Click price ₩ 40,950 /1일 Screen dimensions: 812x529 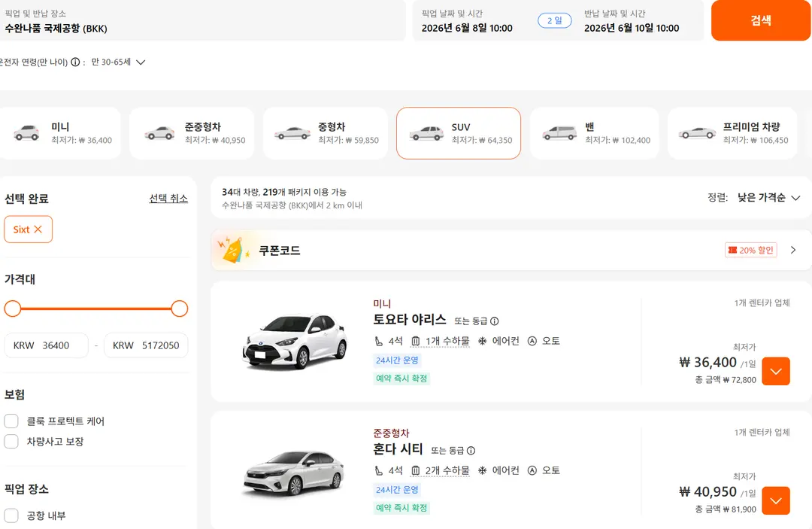[x=717, y=491]
